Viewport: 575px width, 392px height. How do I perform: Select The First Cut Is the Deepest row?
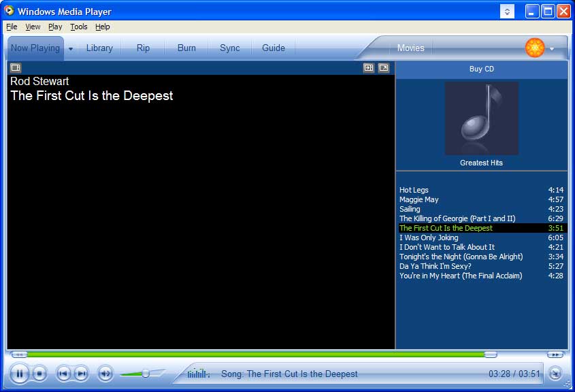pyautogui.click(x=482, y=228)
